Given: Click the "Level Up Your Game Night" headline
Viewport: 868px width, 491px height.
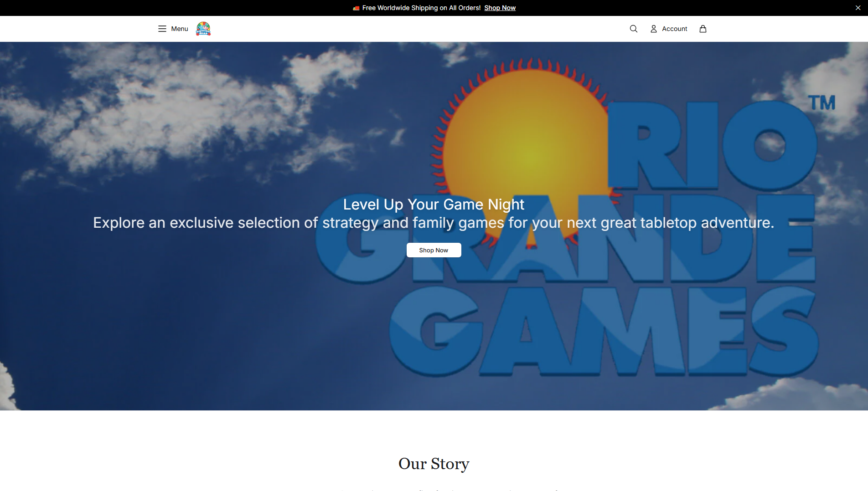Looking at the screenshot, I should point(434,205).
